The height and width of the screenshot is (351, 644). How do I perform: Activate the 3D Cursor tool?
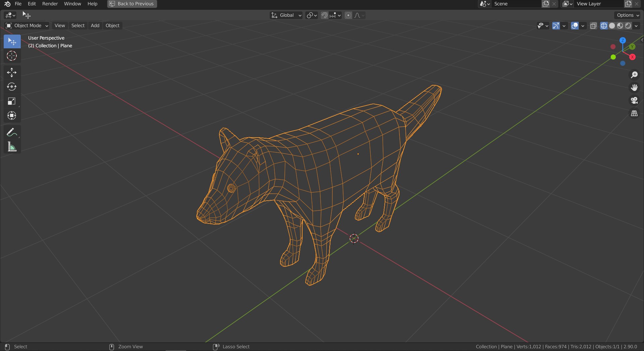click(12, 56)
